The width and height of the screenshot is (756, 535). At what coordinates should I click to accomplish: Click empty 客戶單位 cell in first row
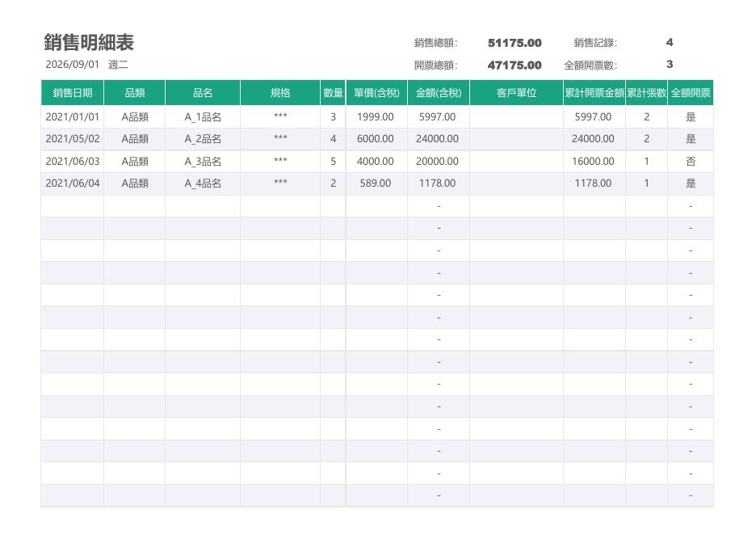point(516,116)
